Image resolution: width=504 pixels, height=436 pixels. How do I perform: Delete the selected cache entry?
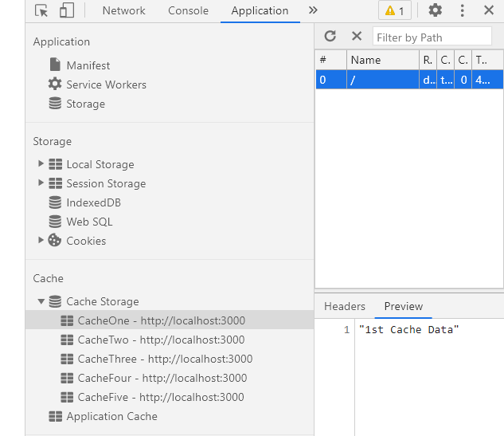(x=357, y=36)
